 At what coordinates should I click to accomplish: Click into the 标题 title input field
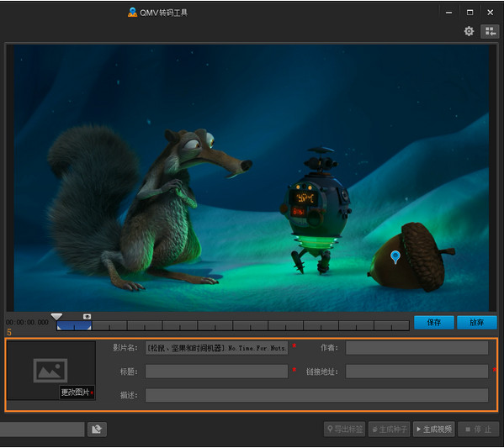tap(216, 372)
